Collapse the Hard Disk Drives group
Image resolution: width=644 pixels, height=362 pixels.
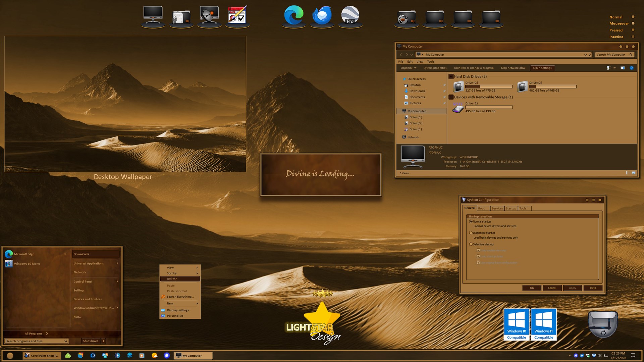pyautogui.click(x=451, y=76)
